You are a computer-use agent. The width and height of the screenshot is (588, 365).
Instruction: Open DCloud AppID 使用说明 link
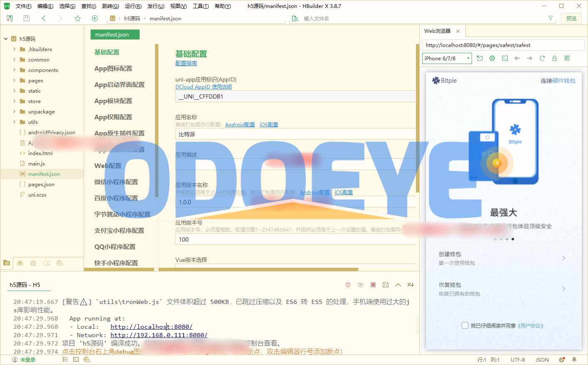tap(204, 86)
